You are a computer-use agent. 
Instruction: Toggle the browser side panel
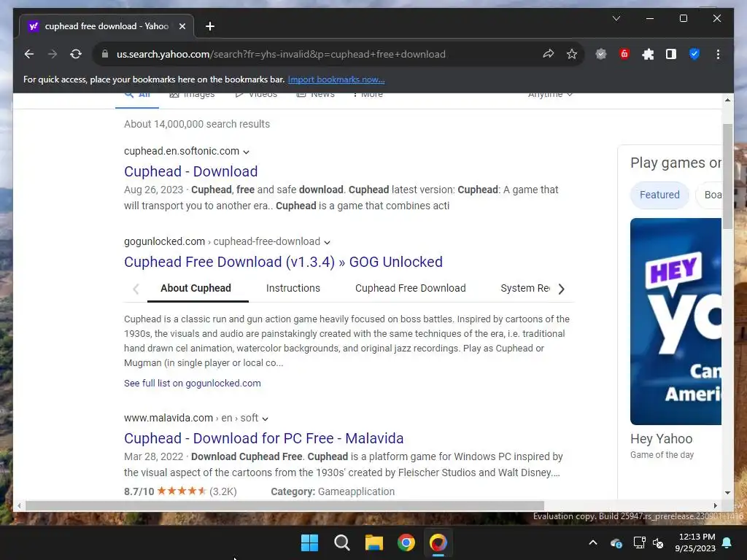coord(671,54)
